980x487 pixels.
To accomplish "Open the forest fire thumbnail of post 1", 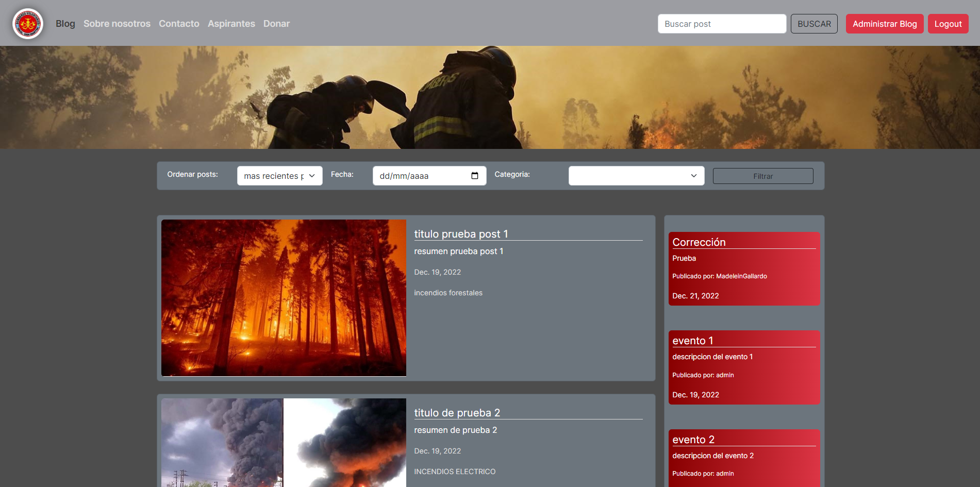I will click(284, 298).
